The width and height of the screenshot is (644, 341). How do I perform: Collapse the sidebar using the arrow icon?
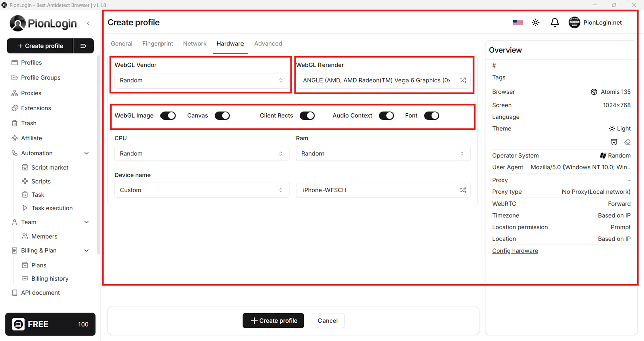(x=88, y=23)
